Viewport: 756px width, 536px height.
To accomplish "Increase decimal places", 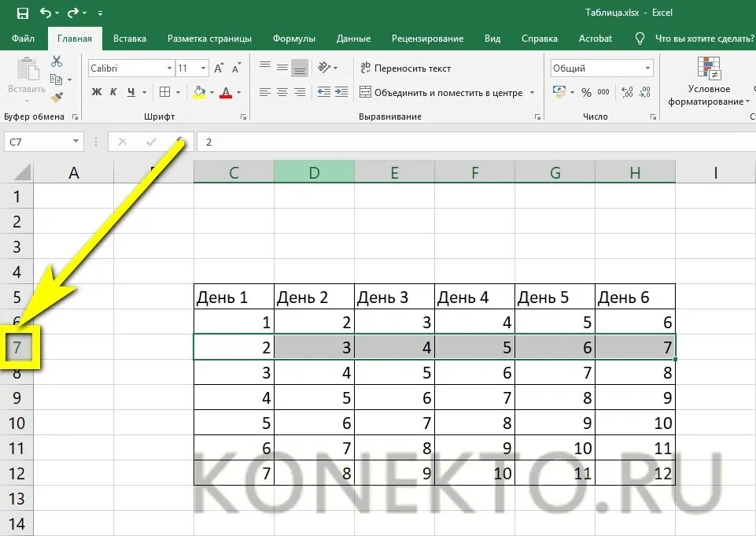I will click(627, 92).
